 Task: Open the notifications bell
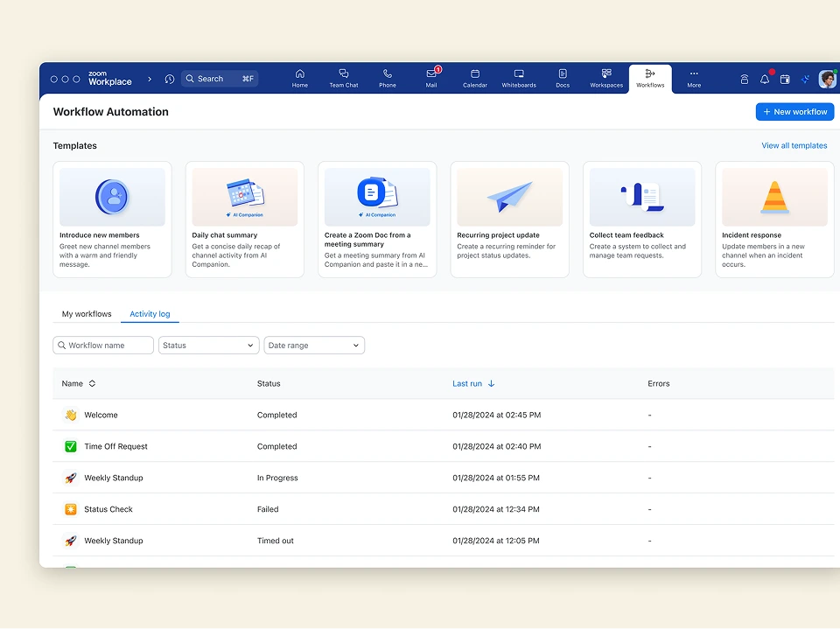765,79
